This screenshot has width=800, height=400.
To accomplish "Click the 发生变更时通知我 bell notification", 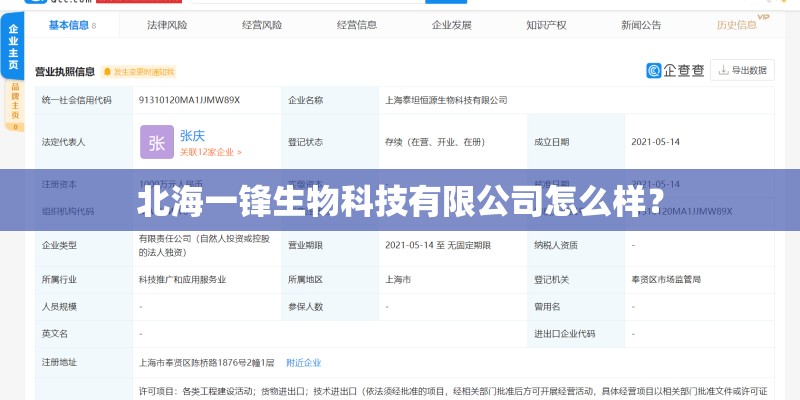I will coord(139,72).
